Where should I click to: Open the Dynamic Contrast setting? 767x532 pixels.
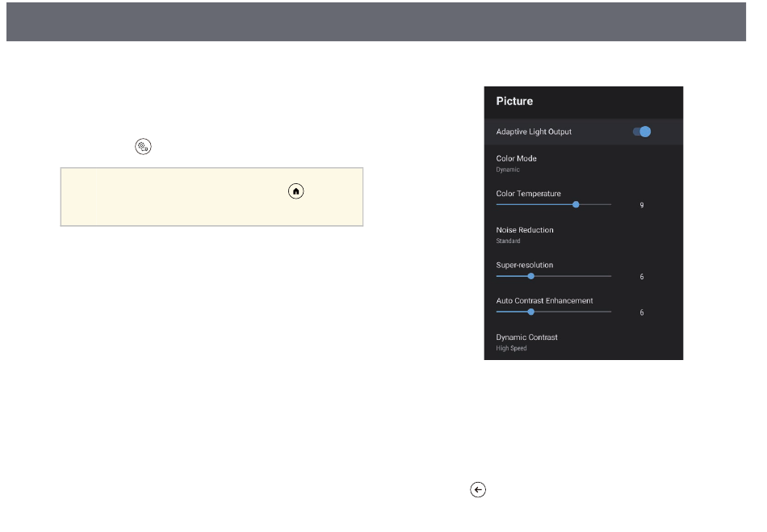[584, 342]
